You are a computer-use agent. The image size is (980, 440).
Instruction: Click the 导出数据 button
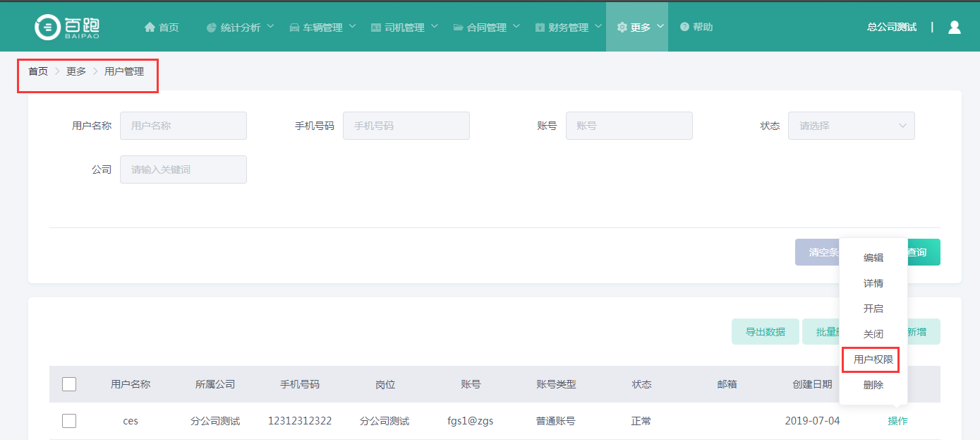766,332
